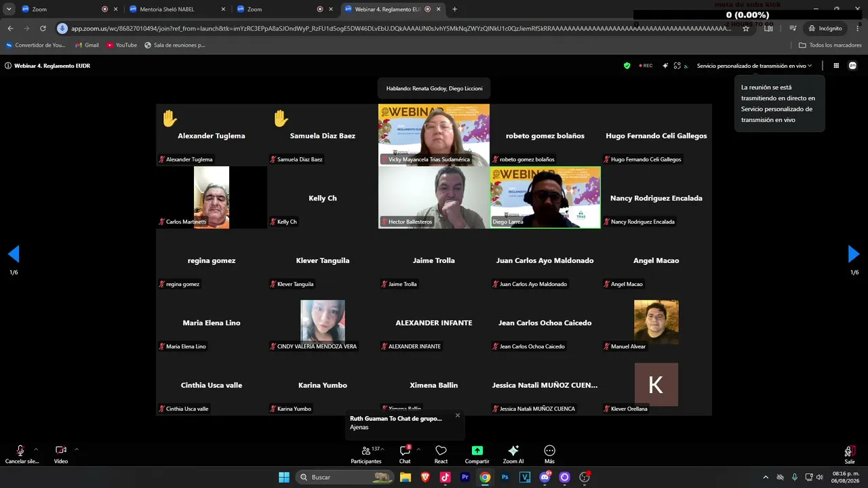Select Klever Orellana avatar tile
This screenshot has width=868, height=488.
tap(656, 384)
